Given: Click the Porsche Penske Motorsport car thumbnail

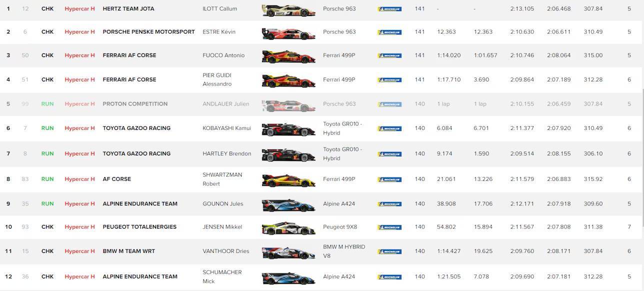Looking at the screenshot, I should [x=288, y=32].
